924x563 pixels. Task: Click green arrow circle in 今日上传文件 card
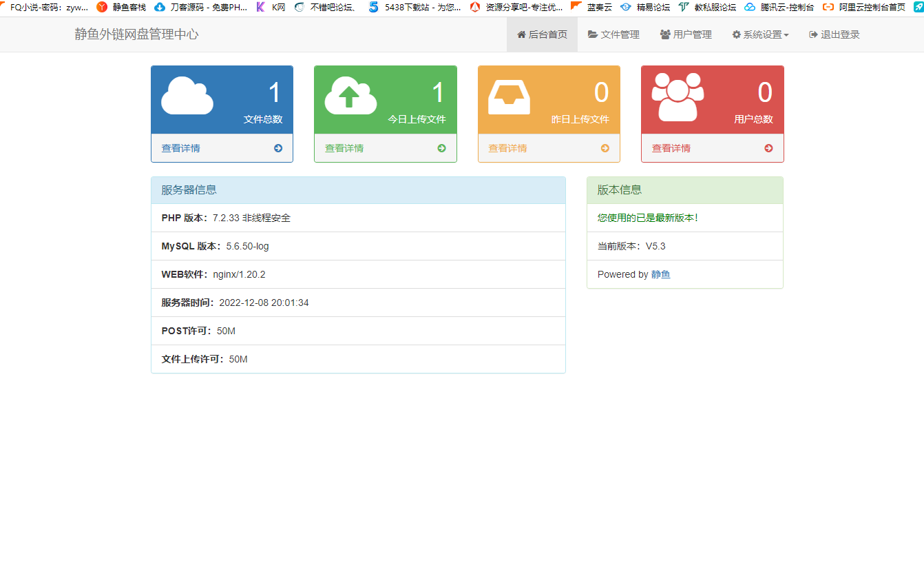(441, 148)
